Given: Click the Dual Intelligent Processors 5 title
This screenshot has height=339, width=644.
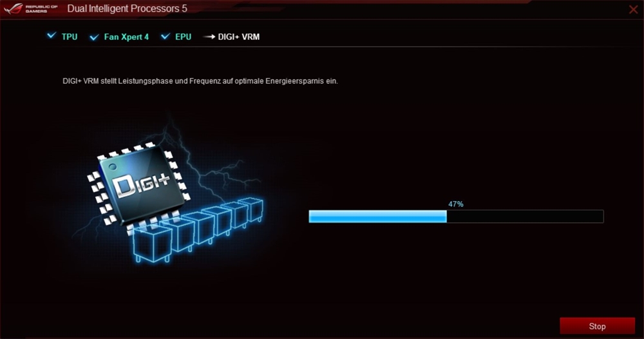Looking at the screenshot, I should 127,8.
